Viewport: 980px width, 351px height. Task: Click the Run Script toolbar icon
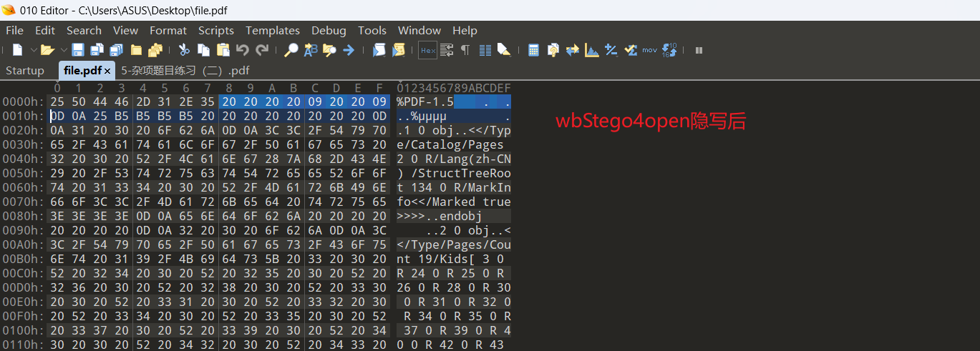379,50
